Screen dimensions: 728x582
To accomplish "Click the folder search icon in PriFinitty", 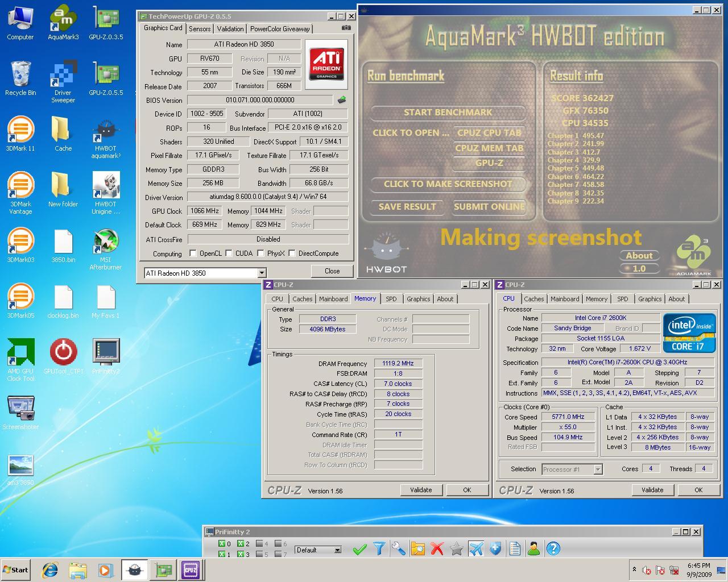I will point(418,548).
